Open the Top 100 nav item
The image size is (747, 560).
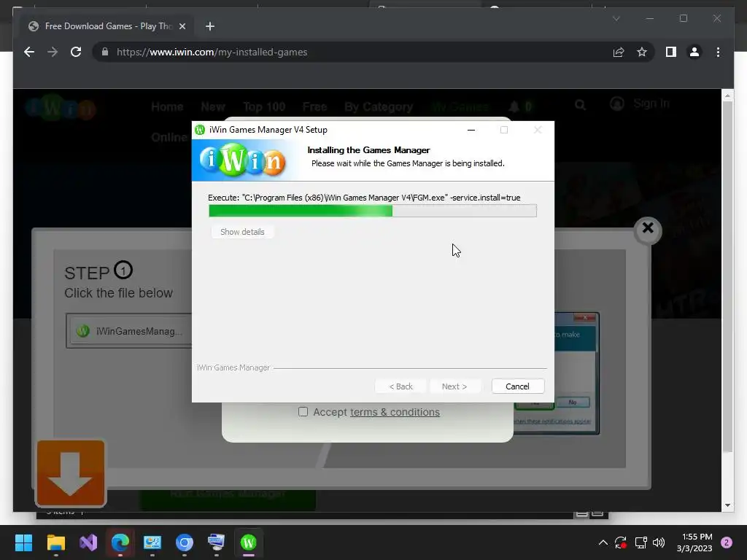264,106
